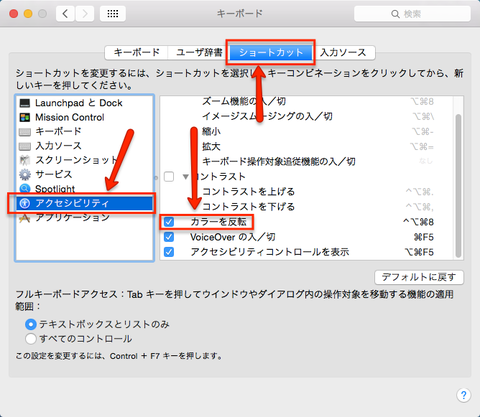Switch to the ショートカット tab
The height and width of the screenshot is (417, 480).
point(271,53)
